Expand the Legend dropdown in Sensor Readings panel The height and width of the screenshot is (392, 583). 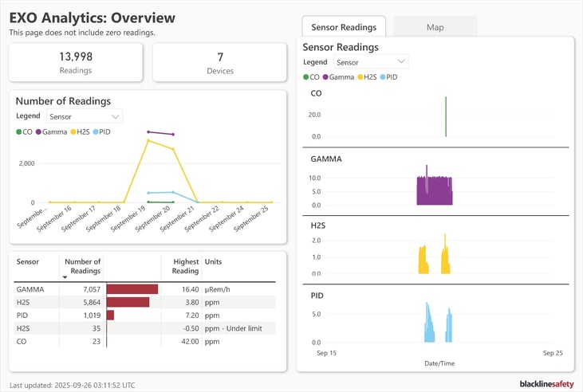point(370,62)
